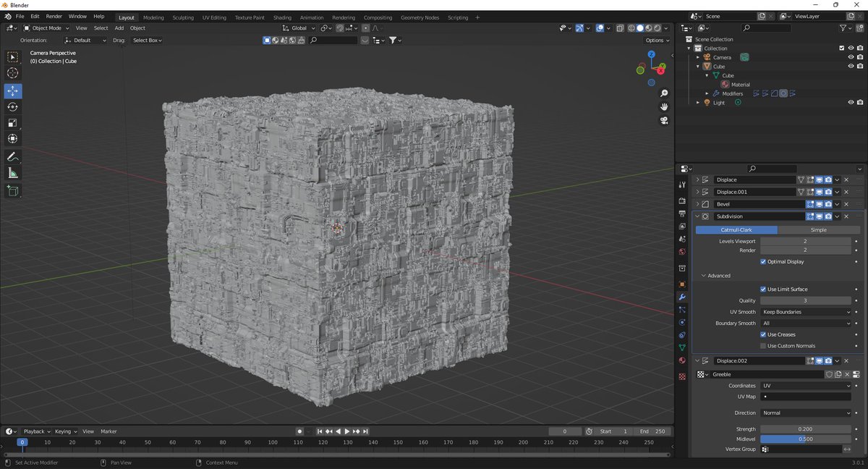Switch subdivision type to Simple

click(x=818, y=230)
